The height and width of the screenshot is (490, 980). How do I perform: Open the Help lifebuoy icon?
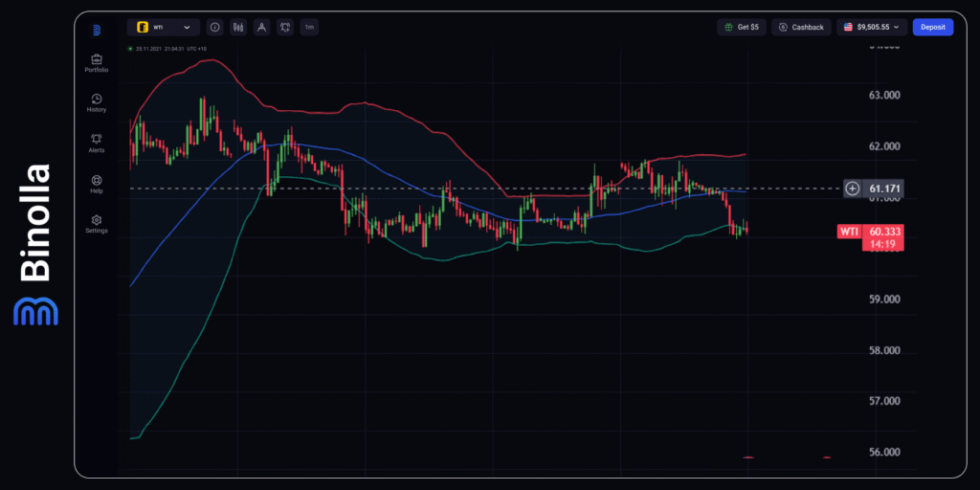pyautogui.click(x=97, y=183)
